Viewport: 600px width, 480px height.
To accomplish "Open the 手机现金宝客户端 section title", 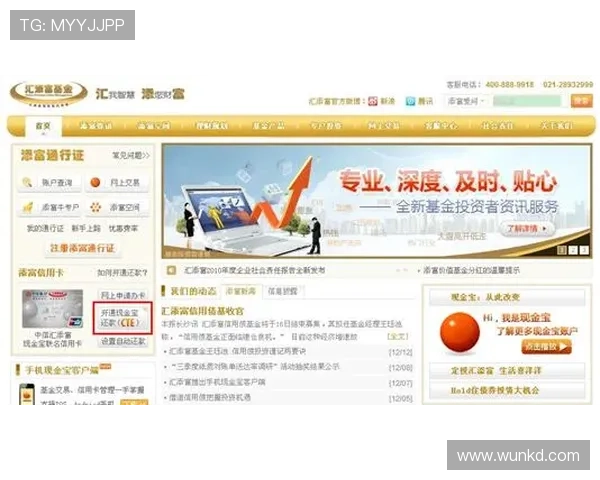I will 62,370.
